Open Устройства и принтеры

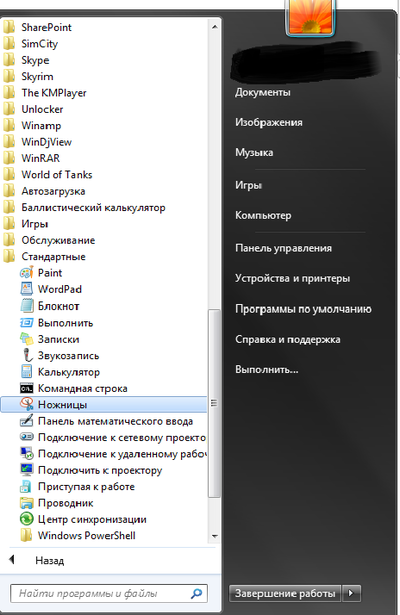pos(292,278)
